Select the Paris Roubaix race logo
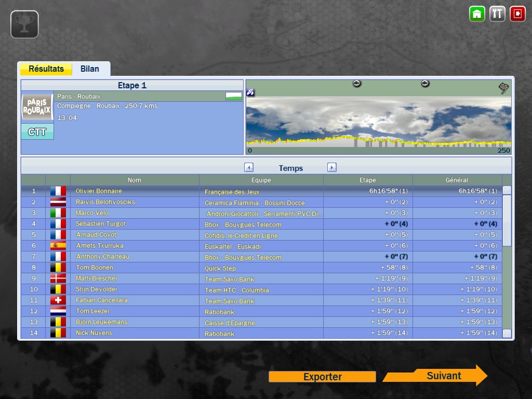Image resolution: width=532 pixels, height=399 pixels. pyautogui.click(x=37, y=107)
